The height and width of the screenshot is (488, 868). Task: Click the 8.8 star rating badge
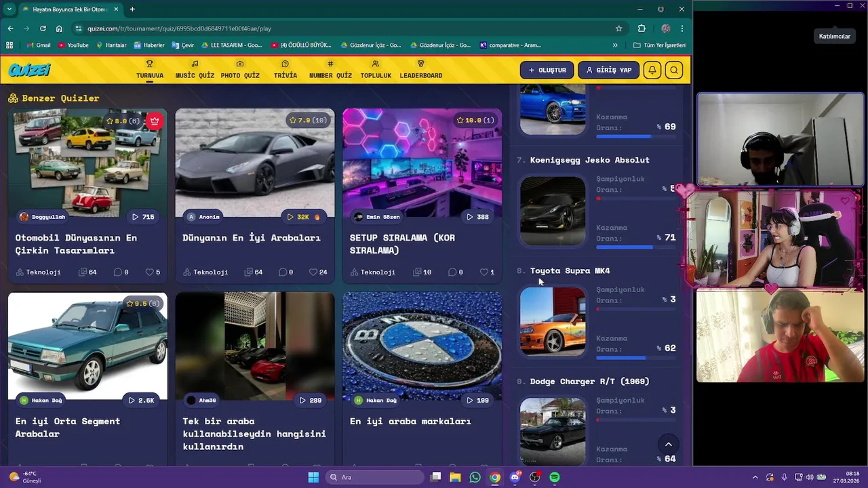122,121
